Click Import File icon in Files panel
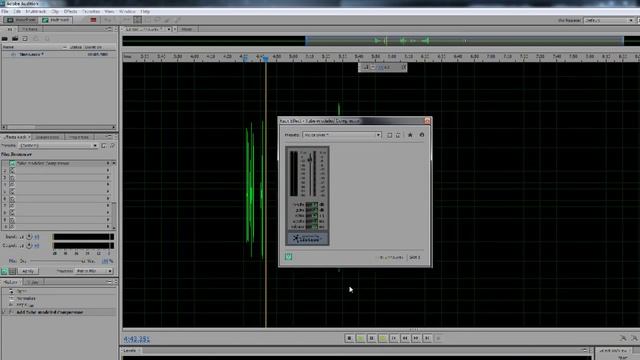This screenshot has height=360, width=640. [15, 38]
